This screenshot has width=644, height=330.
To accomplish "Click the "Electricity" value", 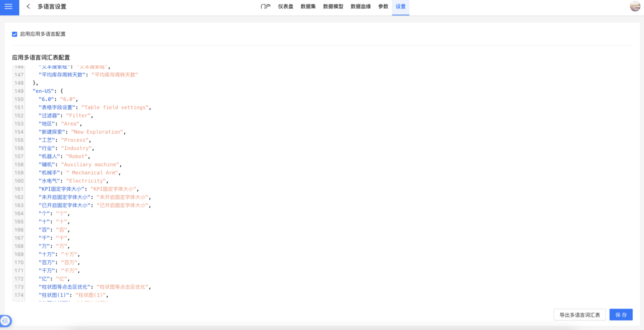I will pyautogui.click(x=86, y=181).
